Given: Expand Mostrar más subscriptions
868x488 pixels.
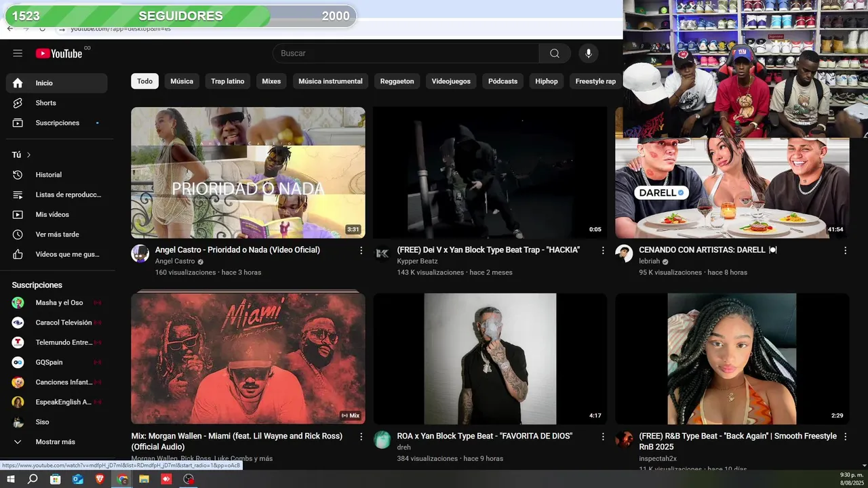Looking at the screenshot, I should tap(57, 442).
